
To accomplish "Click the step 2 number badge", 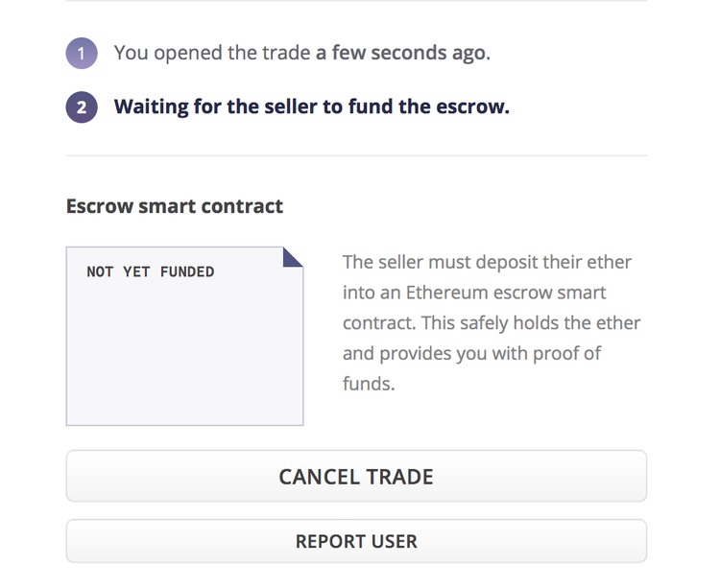I will [x=82, y=107].
